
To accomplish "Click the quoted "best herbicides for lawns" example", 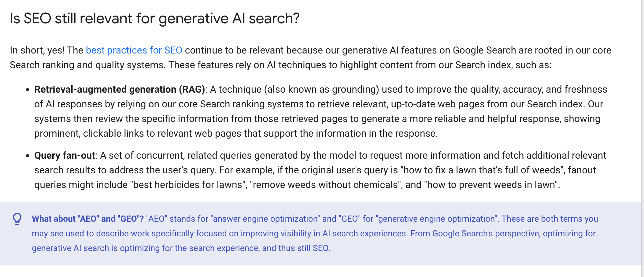I will [x=189, y=185].
